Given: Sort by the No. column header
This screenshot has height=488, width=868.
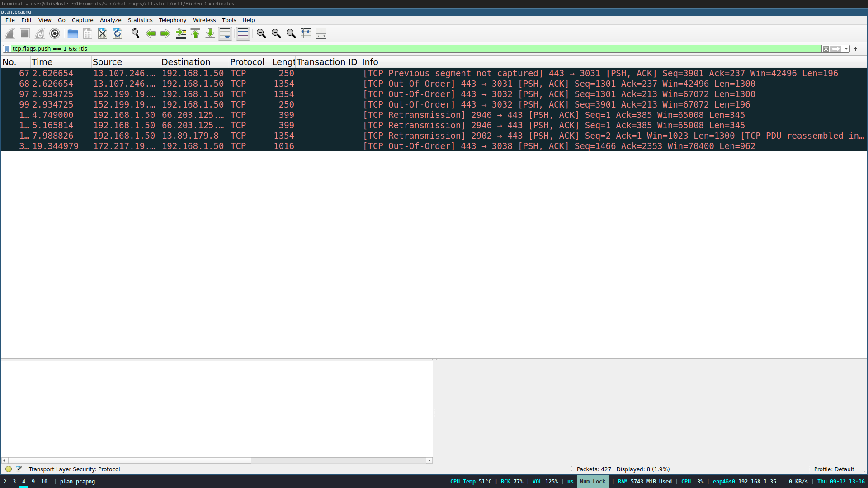Looking at the screenshot, I should point(16,62).
